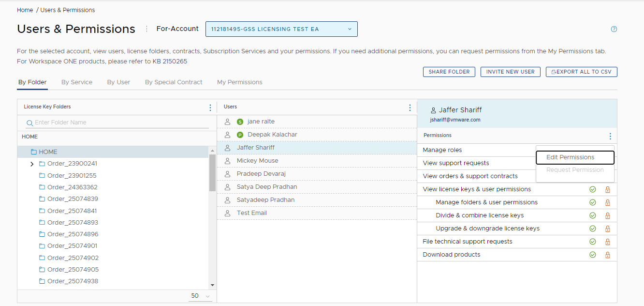Screen dimensions: 644x306
Task: Switch to the By Service tab
Action: pyautogui.click(x=77, y=82)
